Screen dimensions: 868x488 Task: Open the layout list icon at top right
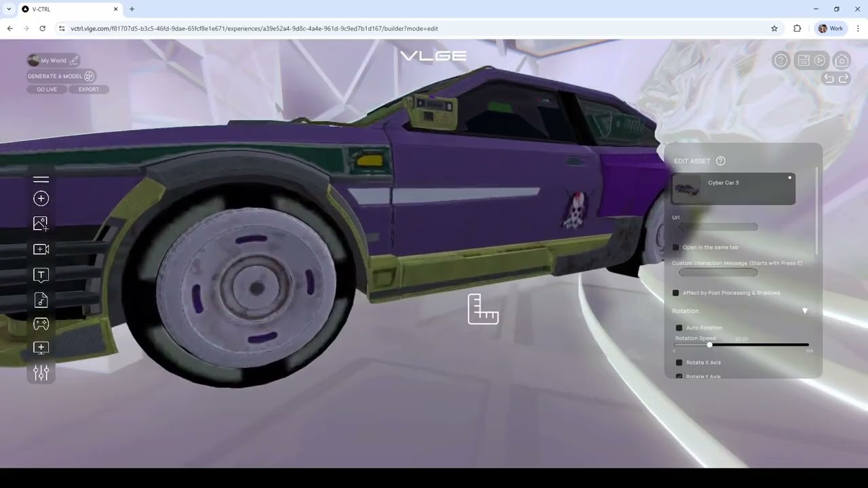803,60
